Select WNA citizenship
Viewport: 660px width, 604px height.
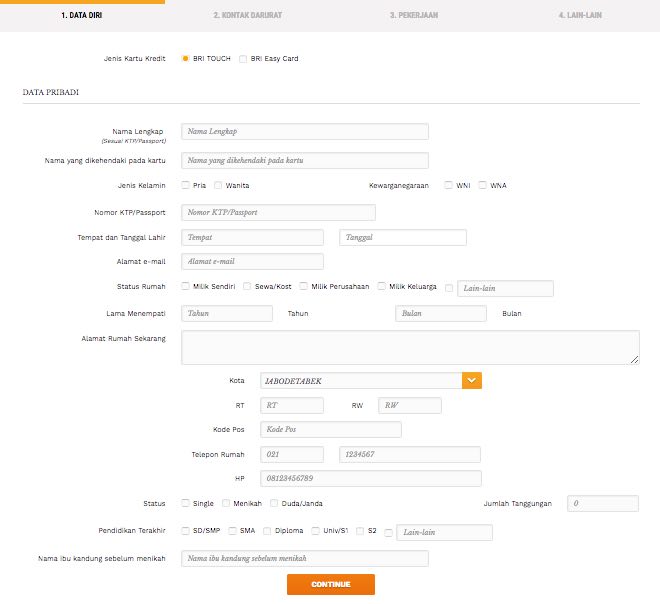(482, 185)
